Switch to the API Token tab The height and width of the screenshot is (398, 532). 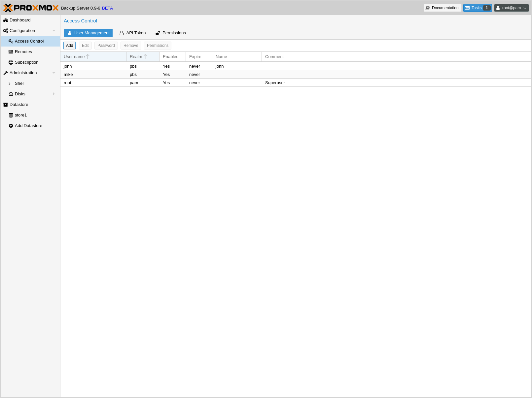[x=133, y=33]
